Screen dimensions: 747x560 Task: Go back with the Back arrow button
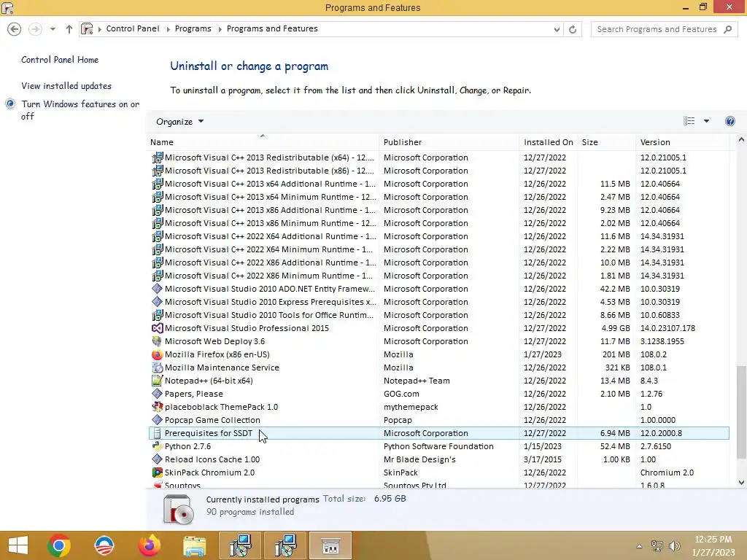pos(15,29)
